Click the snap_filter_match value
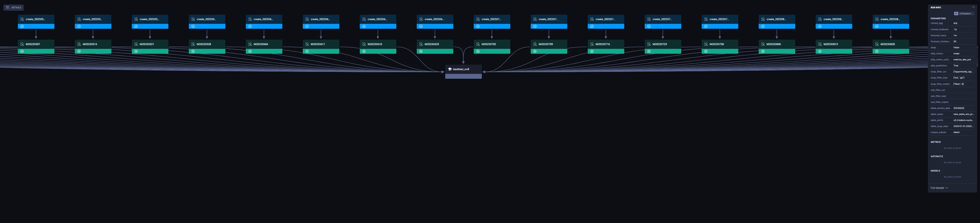Viewport: 980px width, 223px height. [x=958, y=84]
